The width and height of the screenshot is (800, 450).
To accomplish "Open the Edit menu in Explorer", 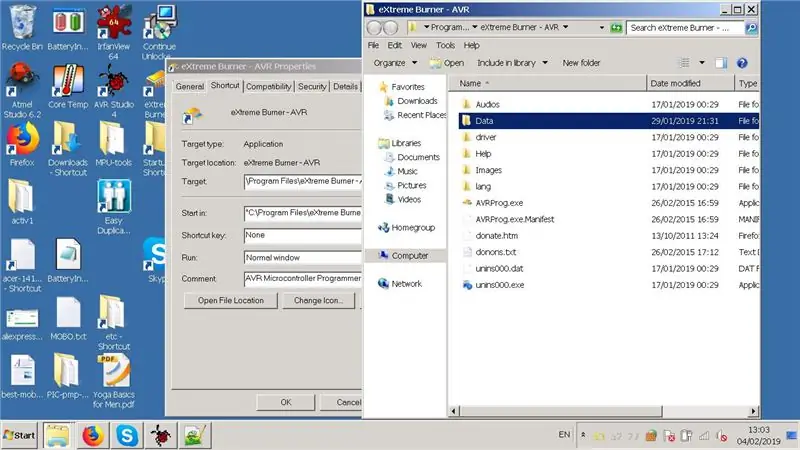I will coord(394,45).
